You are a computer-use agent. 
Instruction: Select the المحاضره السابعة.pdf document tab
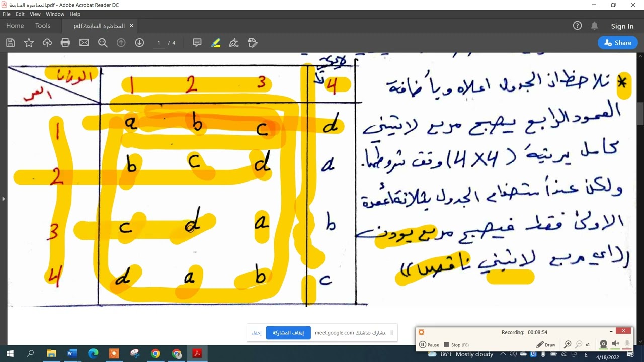coord(99,26)
